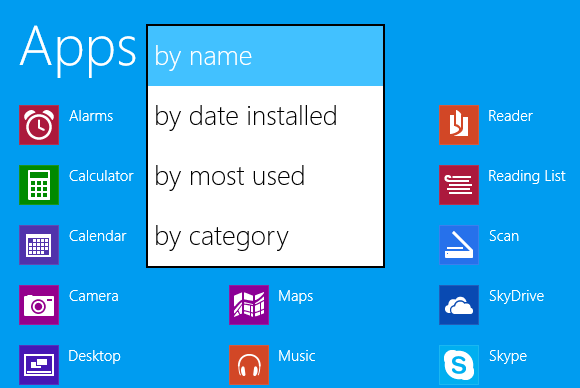This screenshot has width=580, height=388.
Task: Click the 'Skype' label
Action: (x=508, y=356)
